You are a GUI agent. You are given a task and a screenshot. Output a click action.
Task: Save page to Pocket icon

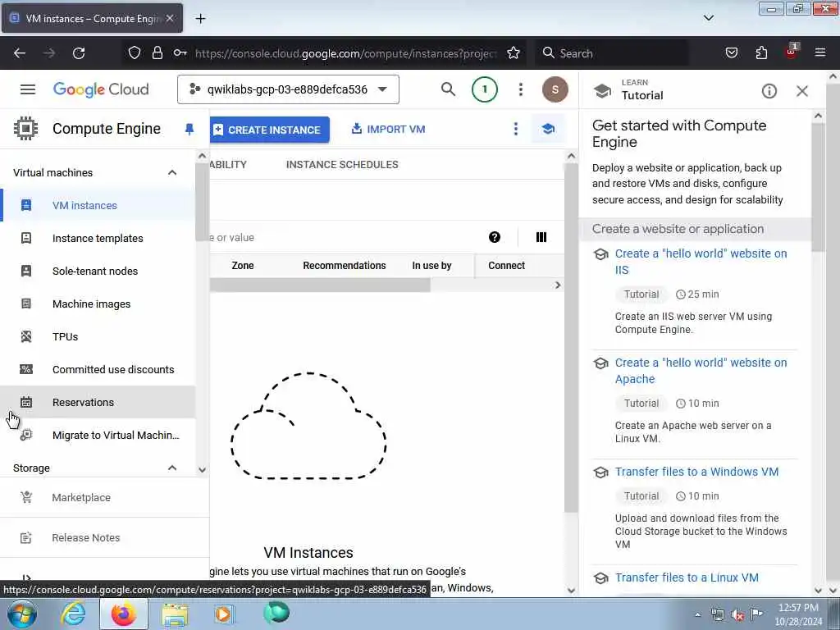[x=731, y=53]
